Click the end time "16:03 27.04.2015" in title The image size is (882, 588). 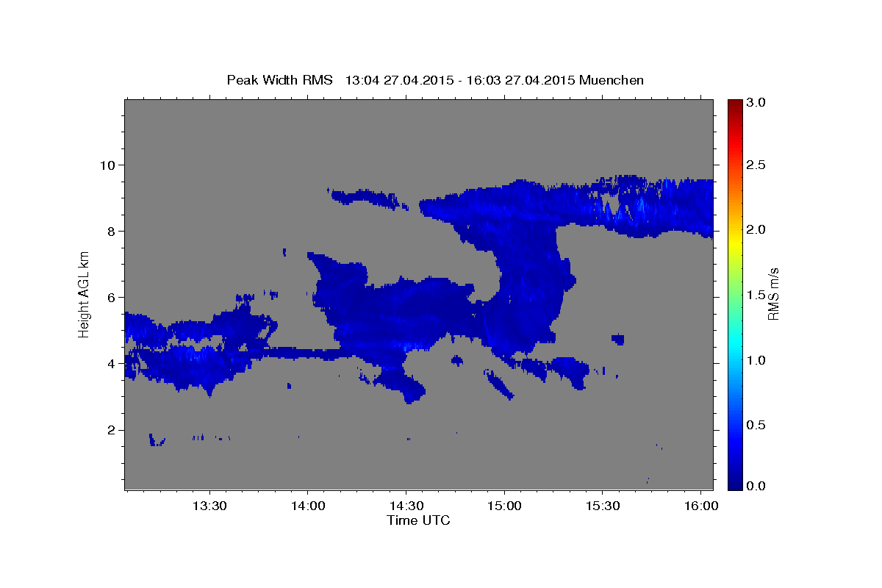click(x=521, y=80)
